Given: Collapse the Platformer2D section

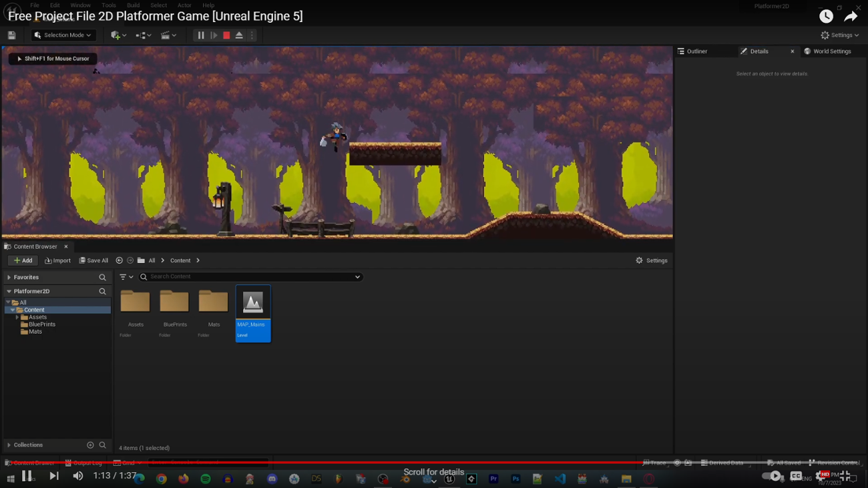Looking at the screenshot, I should click(9, 291).
